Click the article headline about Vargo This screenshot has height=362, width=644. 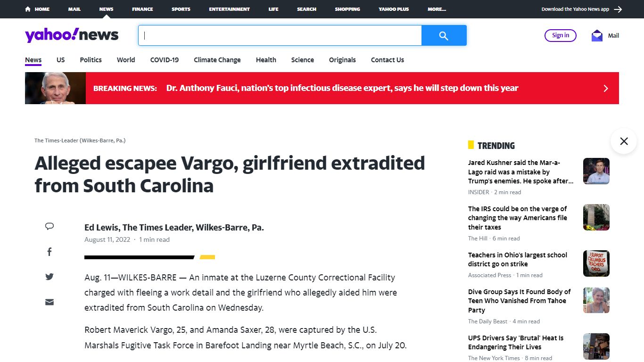point(230,174)
